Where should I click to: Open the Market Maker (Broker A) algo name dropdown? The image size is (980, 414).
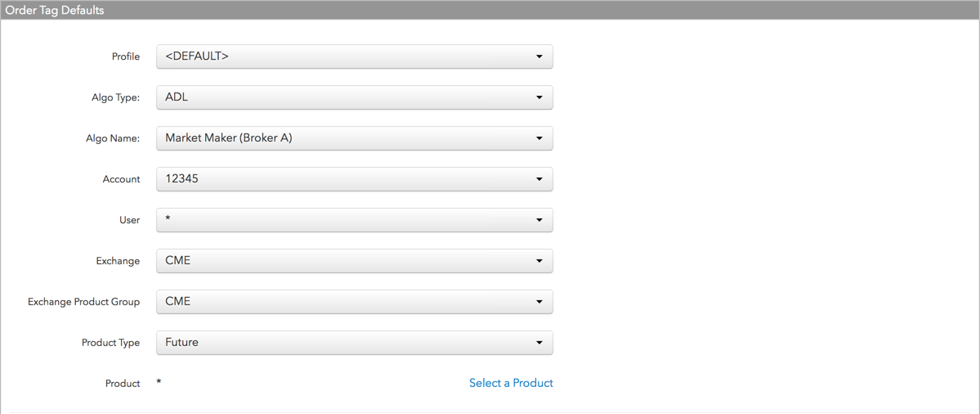[x=355, y=138]
